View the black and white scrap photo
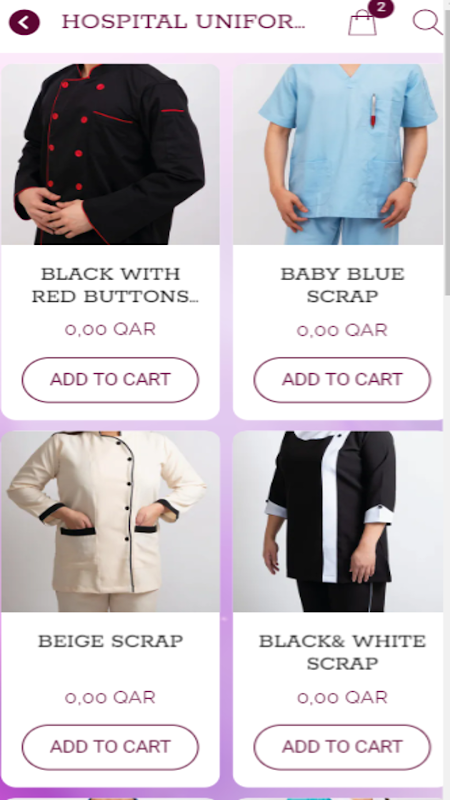Screen dimensions: 450x800 (338, 521)
